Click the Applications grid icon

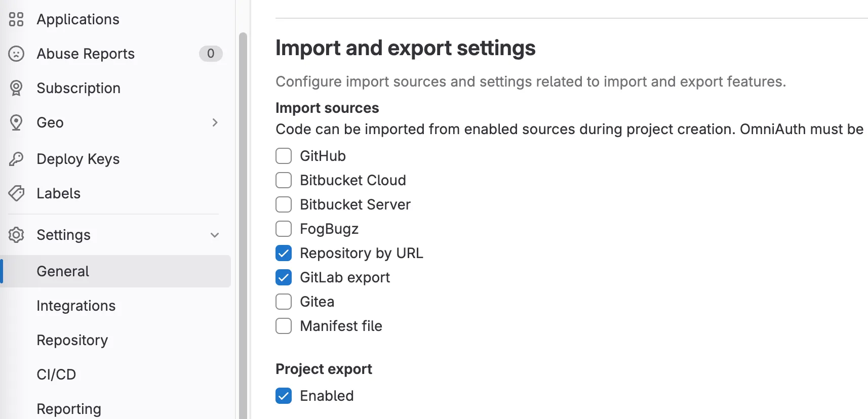16,19
